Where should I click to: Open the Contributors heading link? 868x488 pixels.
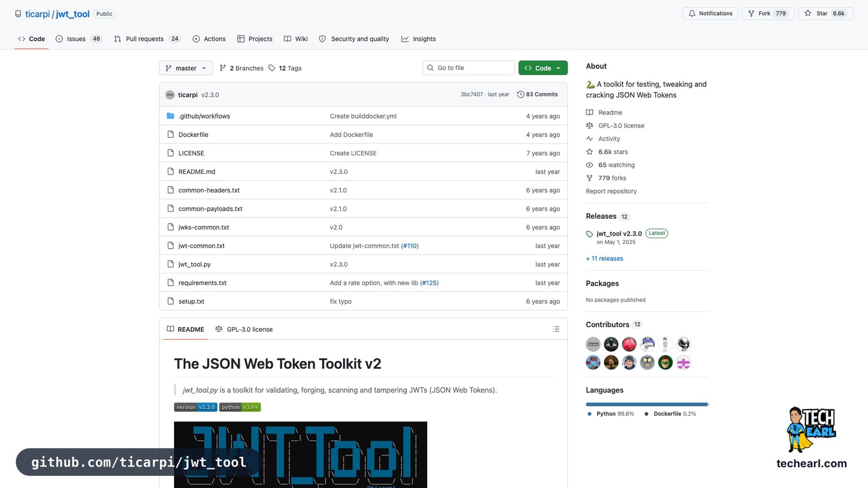tap(614, 325)
